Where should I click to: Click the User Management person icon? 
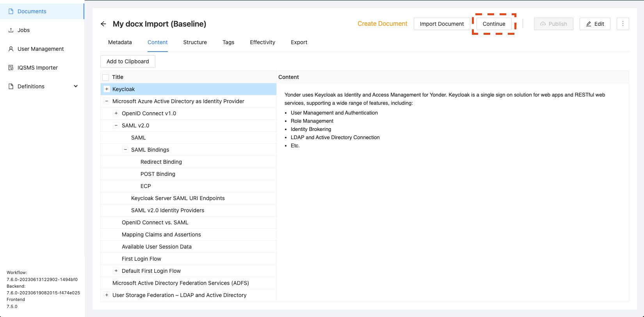(11, 49)
